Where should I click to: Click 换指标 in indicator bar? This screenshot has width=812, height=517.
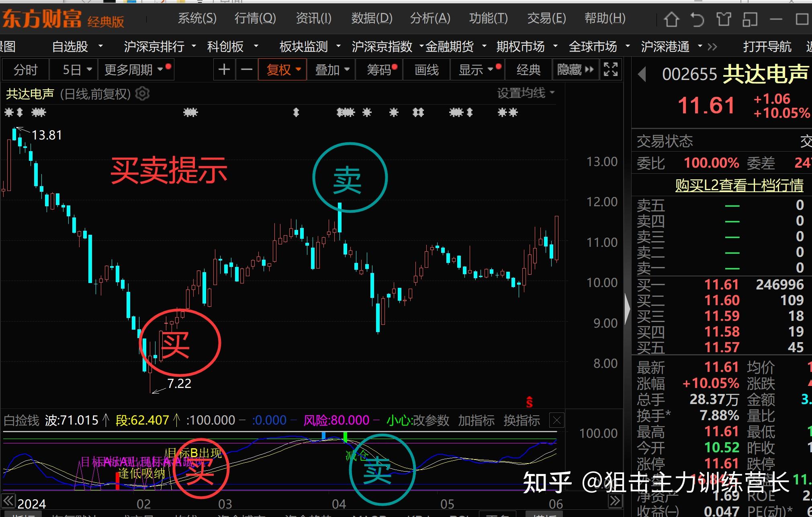click(522, 421)
